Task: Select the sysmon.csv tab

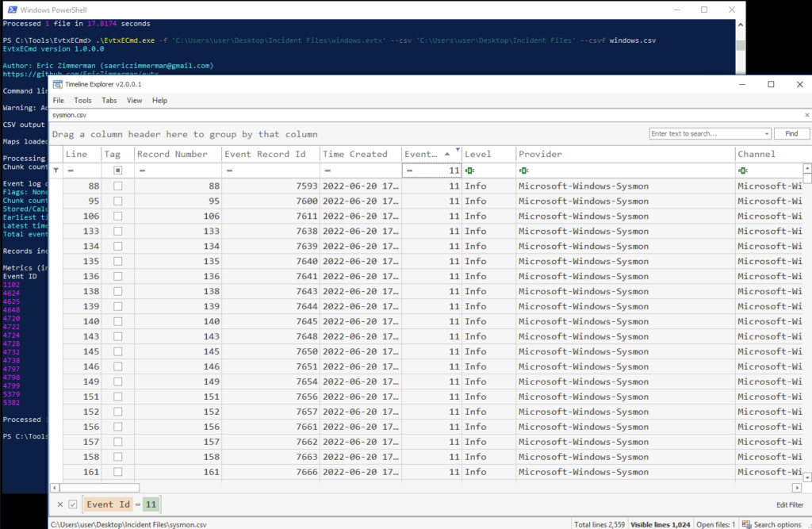Action: click(x=70, y=115)
